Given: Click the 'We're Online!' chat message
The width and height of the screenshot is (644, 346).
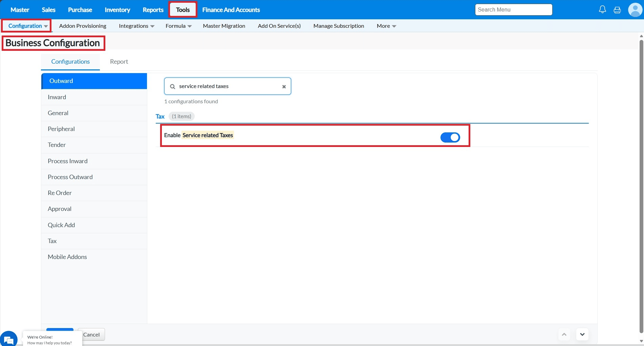Looking at the screenshot, I should pos(40,337).
